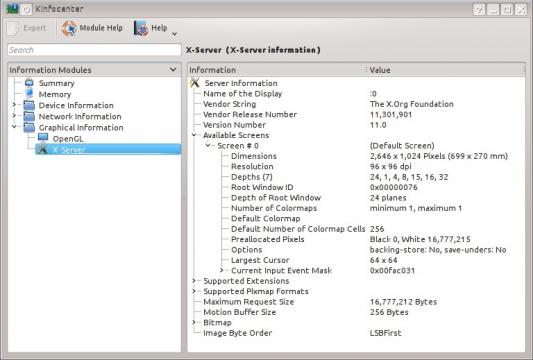
Task: Click the Memory module icon
Action: coord(29,94)
